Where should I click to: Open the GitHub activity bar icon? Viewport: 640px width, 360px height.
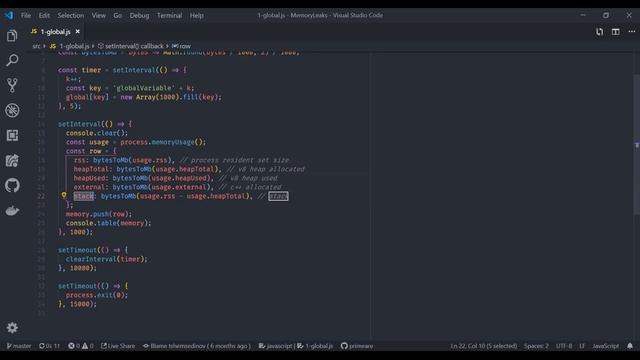pyautogui.click(x=12, y=185)
